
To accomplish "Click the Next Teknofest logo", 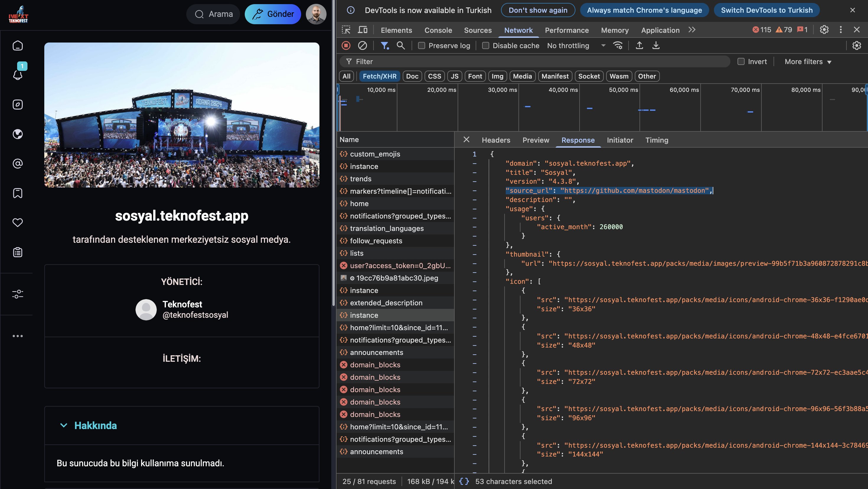I will pos(18,14).
